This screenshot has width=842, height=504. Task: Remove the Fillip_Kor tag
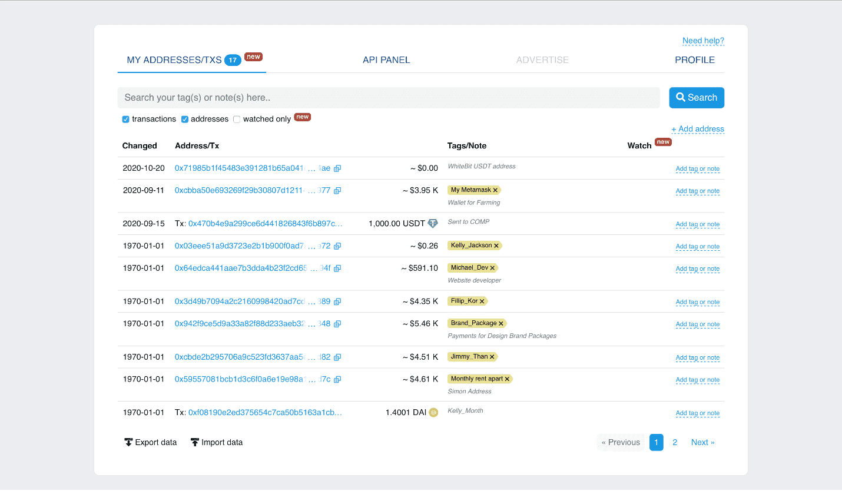tap(482, 301)
